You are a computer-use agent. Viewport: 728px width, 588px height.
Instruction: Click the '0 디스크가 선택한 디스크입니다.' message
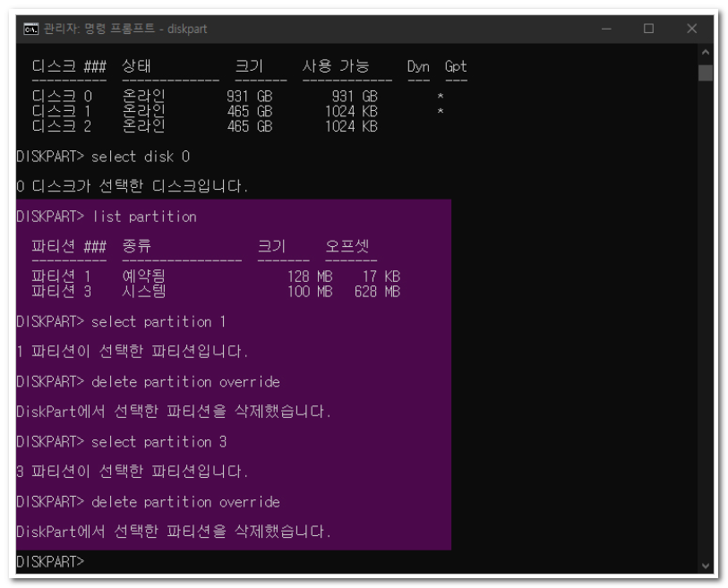[x=132, y=186]
